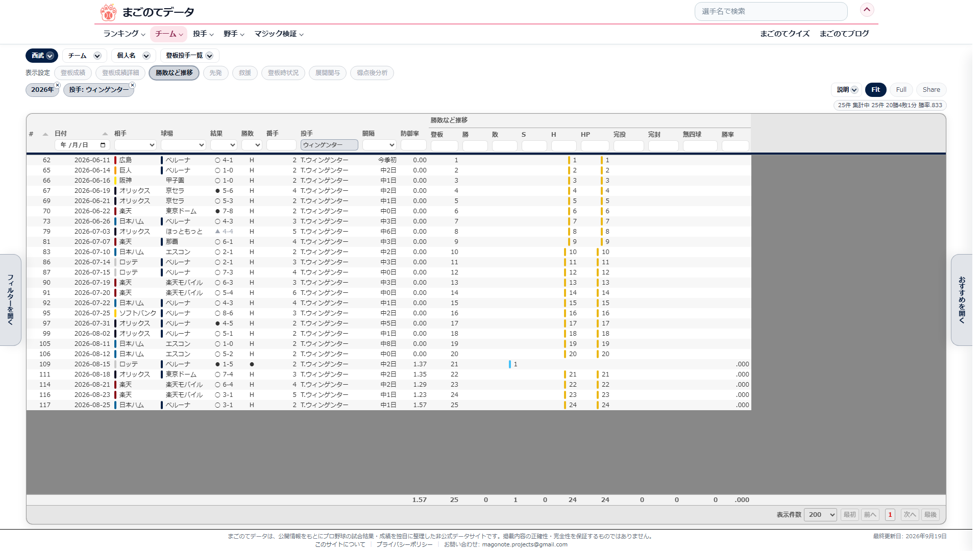Open the 西武 team selector
Viewport: 980px width, 551px height.
(x=42, y=56)
